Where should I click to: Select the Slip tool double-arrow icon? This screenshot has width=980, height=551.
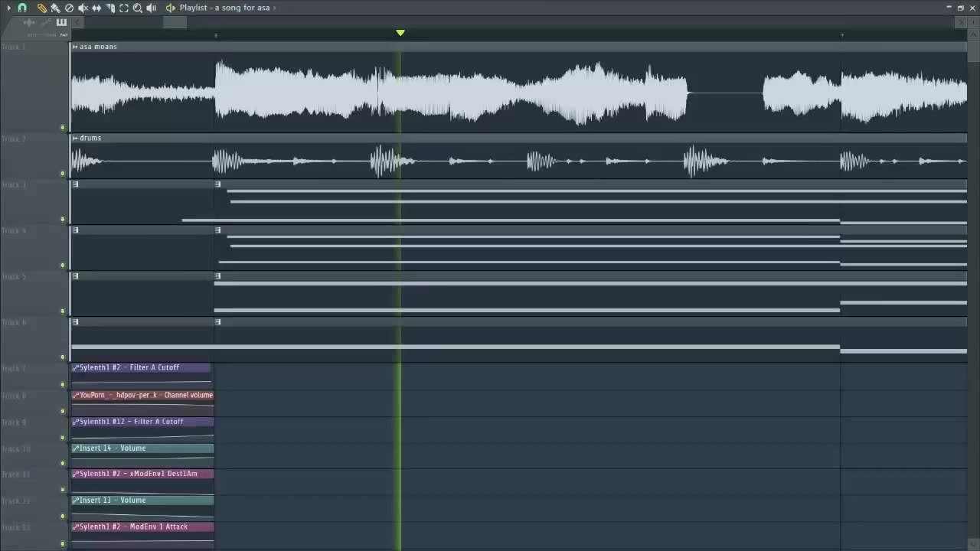[x=96, y=8]
